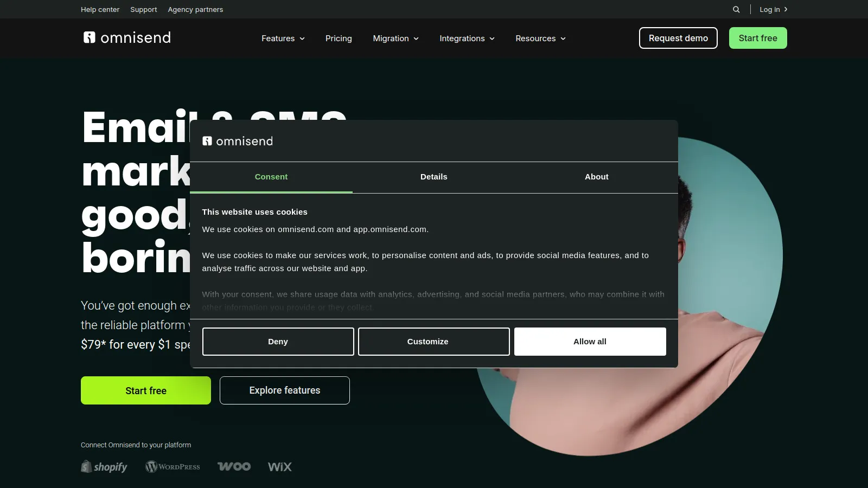Viewport: 868px width, 488px height.
Task: Deny all cookies
Action: 278,342
